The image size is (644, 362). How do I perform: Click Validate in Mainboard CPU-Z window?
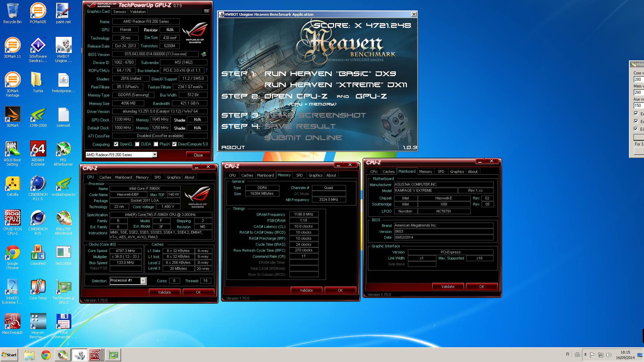[x=448, y=287]
